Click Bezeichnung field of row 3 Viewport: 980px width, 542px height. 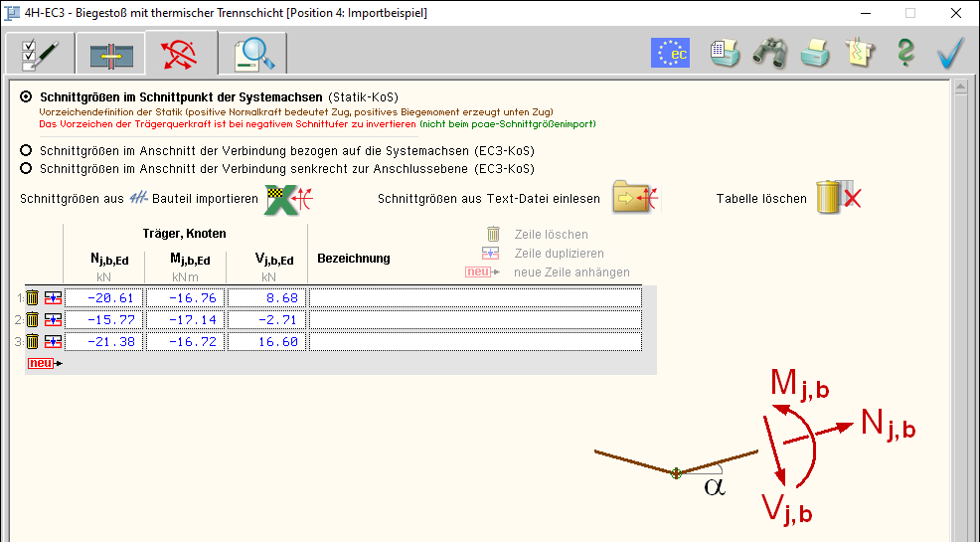tap(475, 341)
